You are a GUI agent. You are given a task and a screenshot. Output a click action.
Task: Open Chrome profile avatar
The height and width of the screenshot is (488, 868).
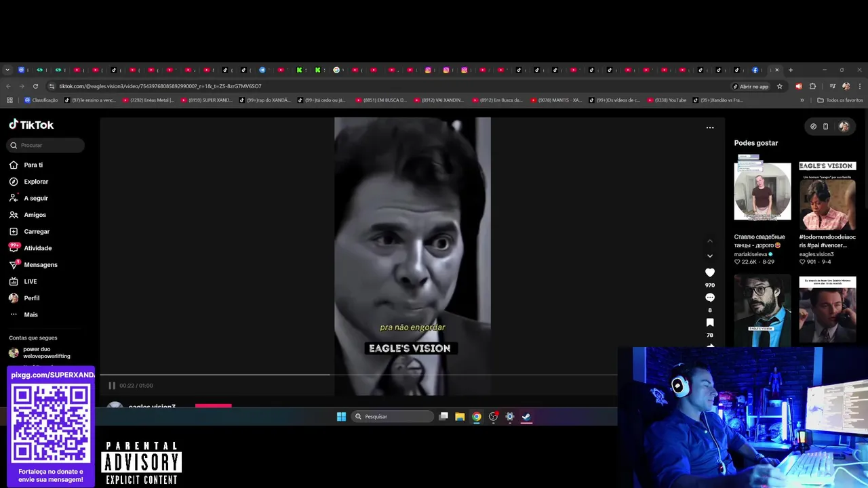pyautogui.click(x=846, y=86)
